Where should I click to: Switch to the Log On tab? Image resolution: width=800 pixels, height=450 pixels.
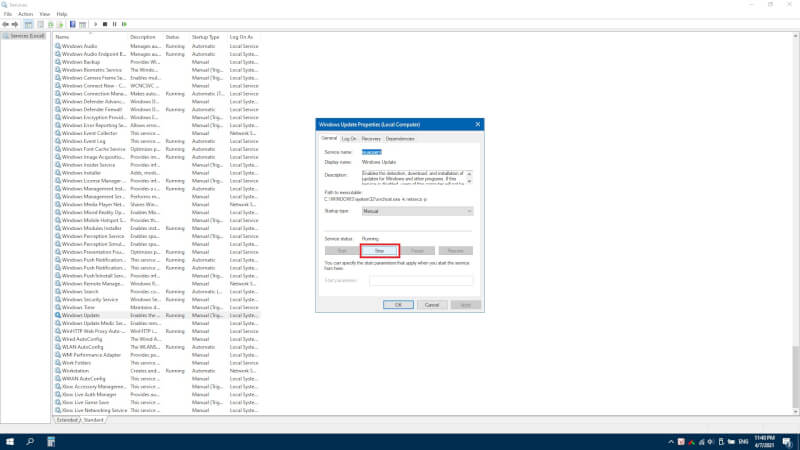pos(349,139)
